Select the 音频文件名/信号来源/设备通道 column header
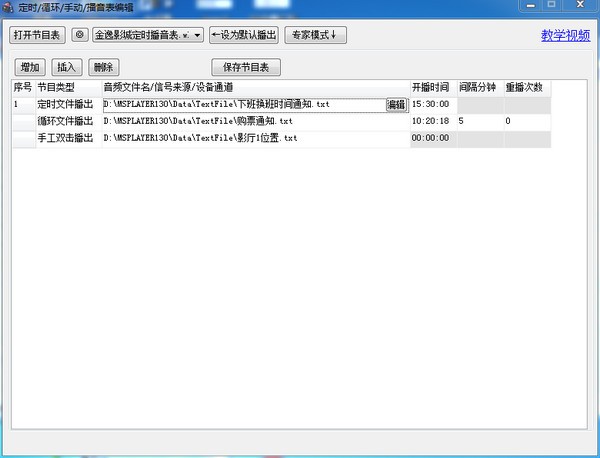 (256, 88)
